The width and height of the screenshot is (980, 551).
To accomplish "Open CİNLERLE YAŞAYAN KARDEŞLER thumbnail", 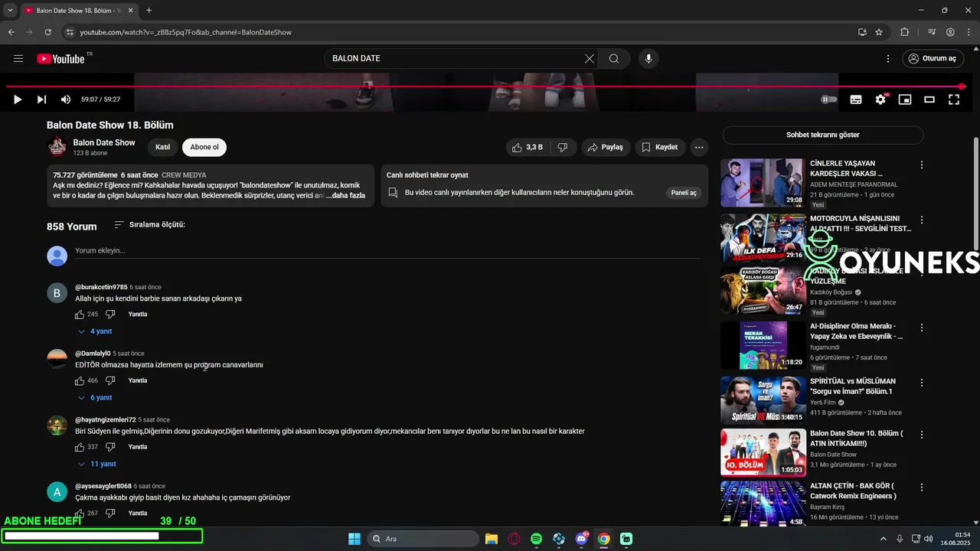I will click(763, 183).
